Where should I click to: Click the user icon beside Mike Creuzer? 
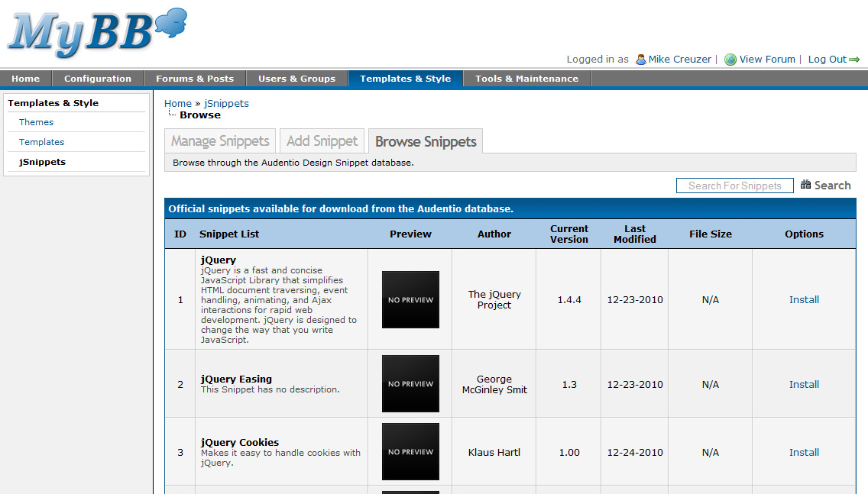pyautogui.click(x=640, y=60)
